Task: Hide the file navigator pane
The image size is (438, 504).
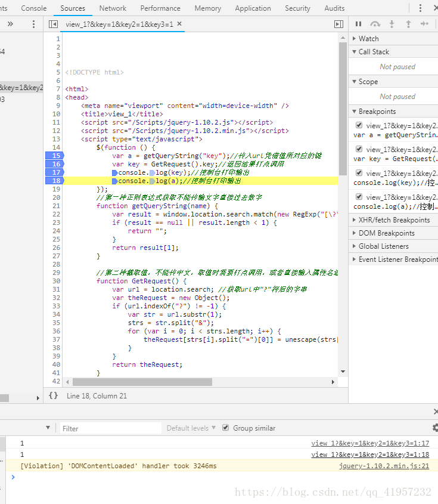Action: pyautogui.click(x=53, y=24)
